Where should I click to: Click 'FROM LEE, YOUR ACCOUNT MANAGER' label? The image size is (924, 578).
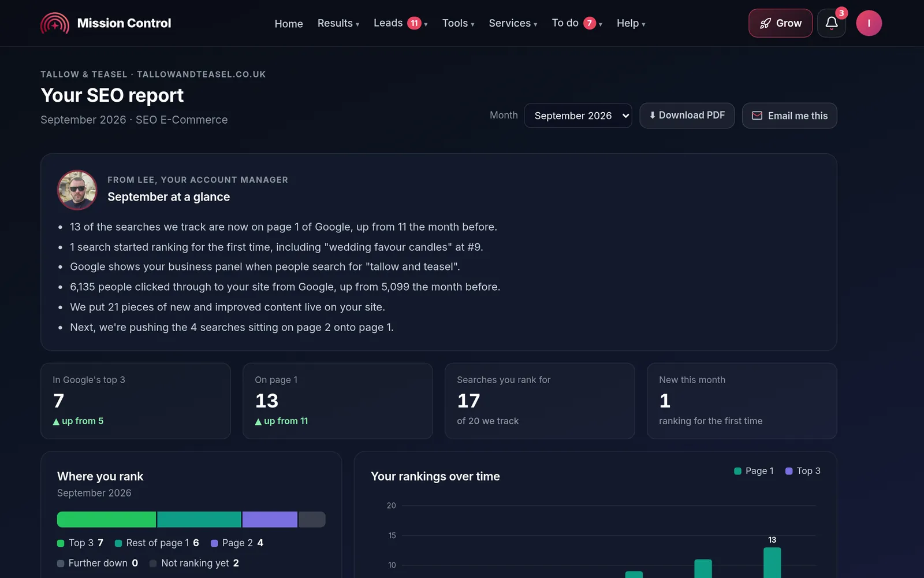coord(198,180)
